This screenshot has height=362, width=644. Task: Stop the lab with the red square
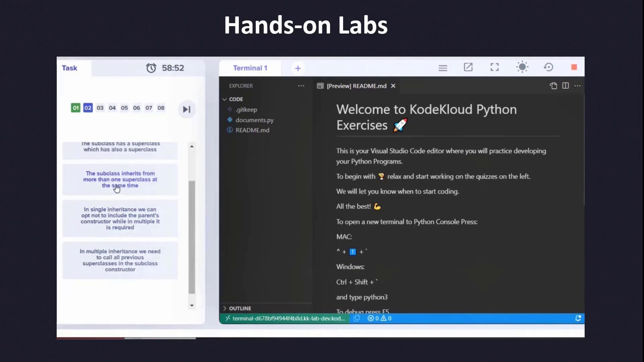pyautogui.click(x=574, y=67)
